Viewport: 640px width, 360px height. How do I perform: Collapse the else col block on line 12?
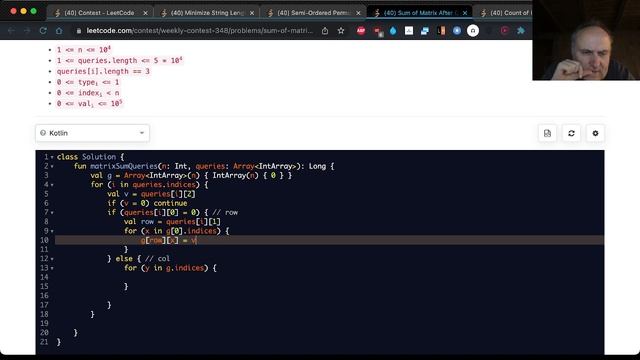[x=52, y=259]
